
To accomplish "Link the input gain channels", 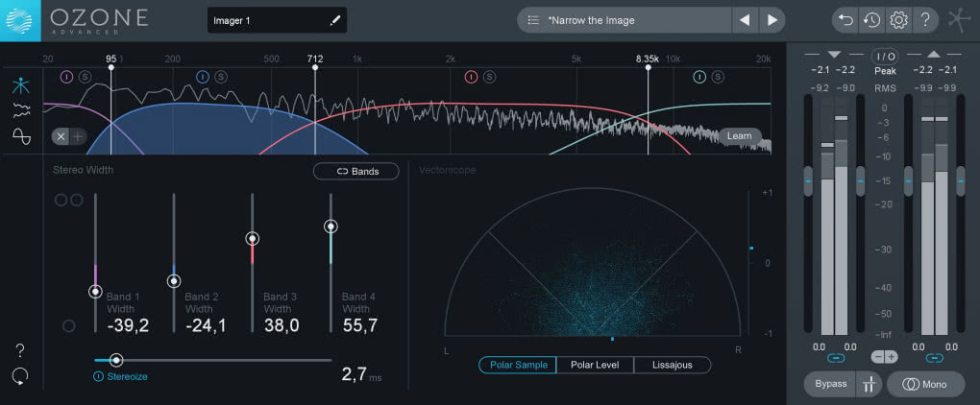I will click(836, 358).
